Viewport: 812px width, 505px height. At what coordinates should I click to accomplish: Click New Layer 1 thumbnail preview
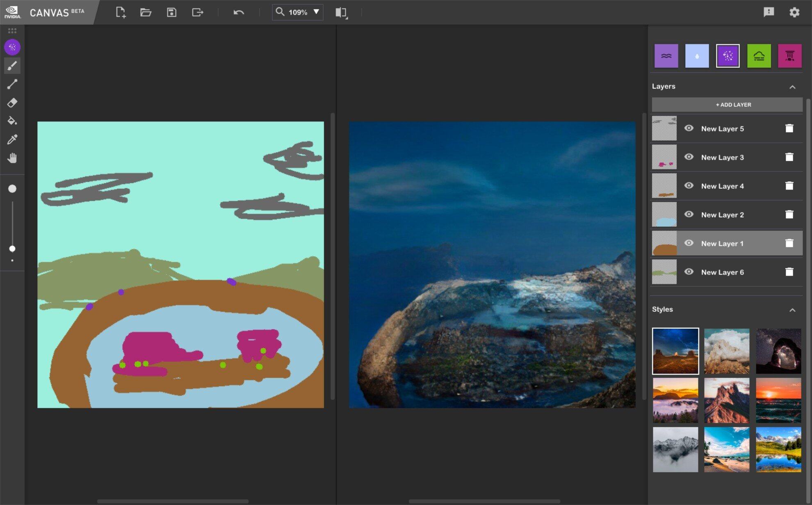(x=664, y=243)
